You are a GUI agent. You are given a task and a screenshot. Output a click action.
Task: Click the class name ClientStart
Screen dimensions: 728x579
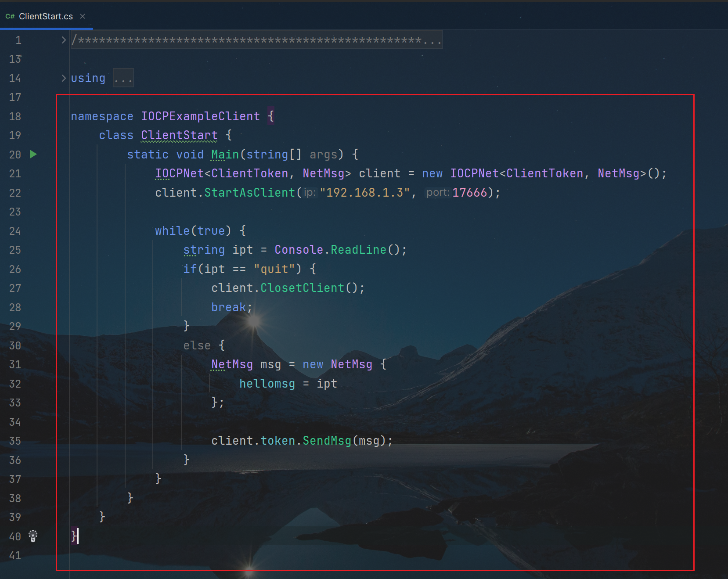(179, 135)
